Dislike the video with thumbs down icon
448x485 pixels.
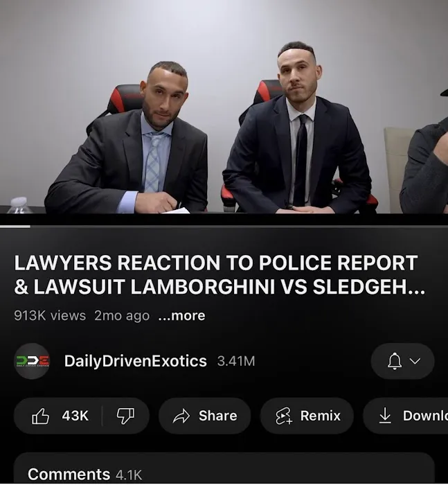125,416
